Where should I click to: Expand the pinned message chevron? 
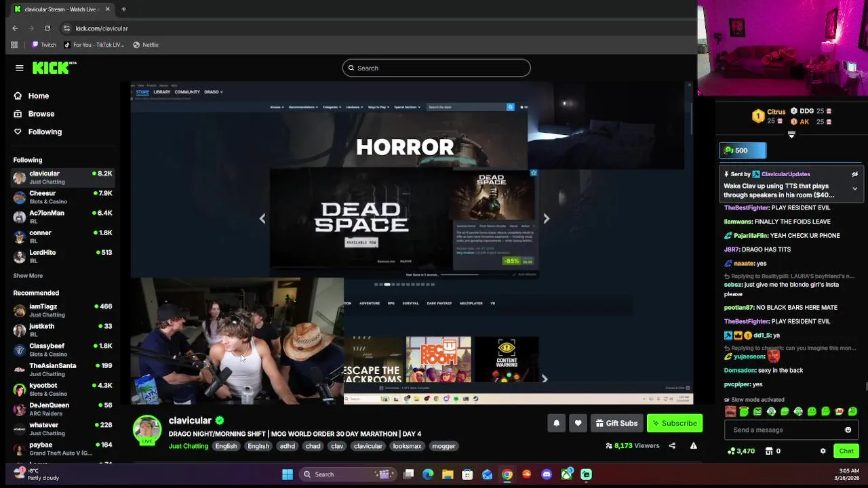(x=854, y=188)
